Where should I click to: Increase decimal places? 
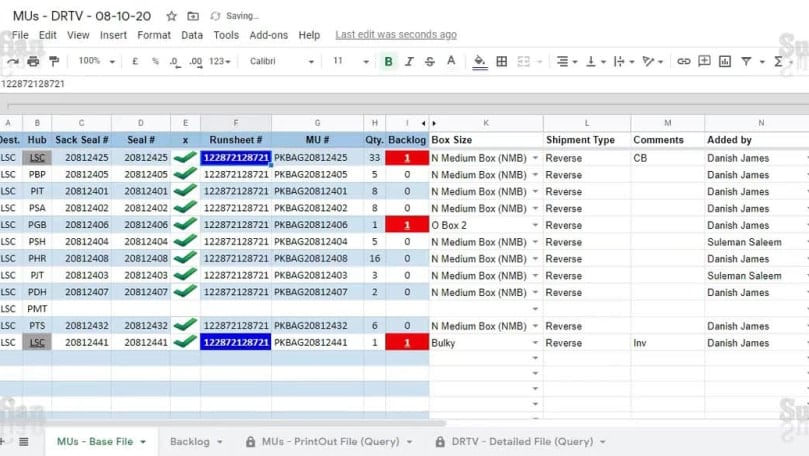pyautogui.click(x=196, y=62)
